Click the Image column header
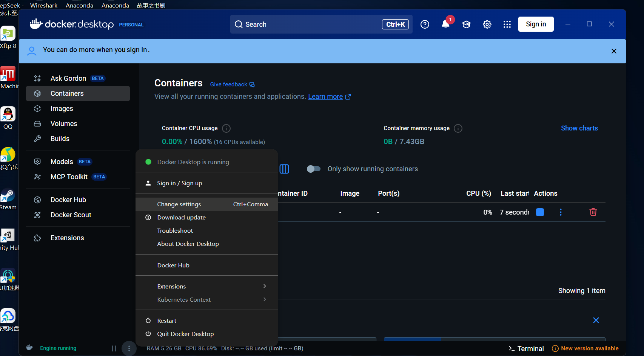Screen dimensions: 644x356 [350, 193]
